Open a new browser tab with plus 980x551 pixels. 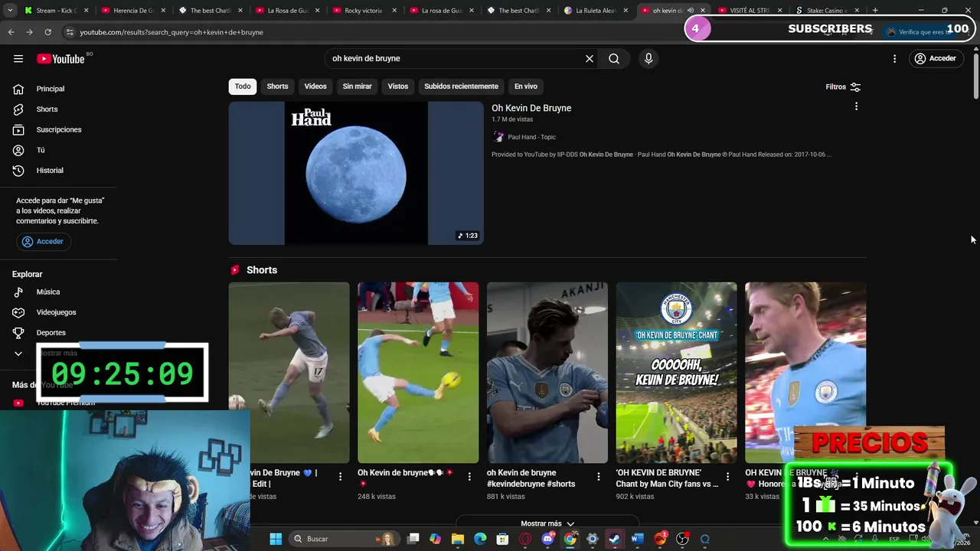pos(875,11)
